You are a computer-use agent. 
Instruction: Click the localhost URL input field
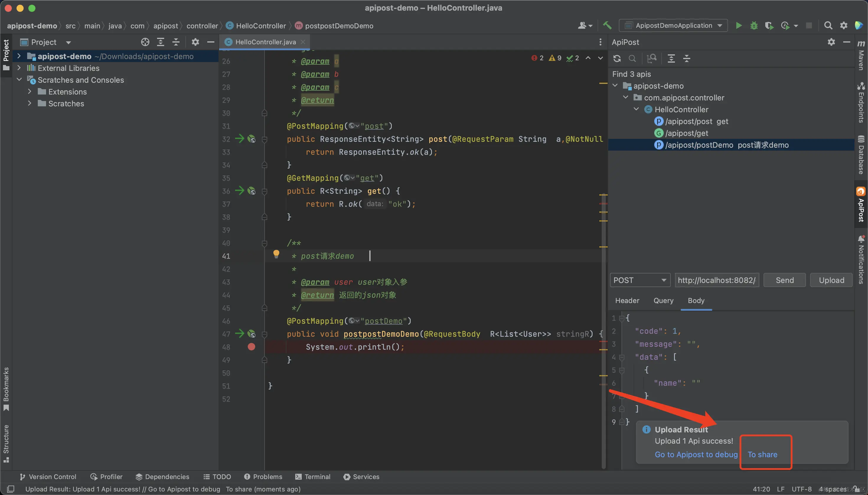pos(717,280)
